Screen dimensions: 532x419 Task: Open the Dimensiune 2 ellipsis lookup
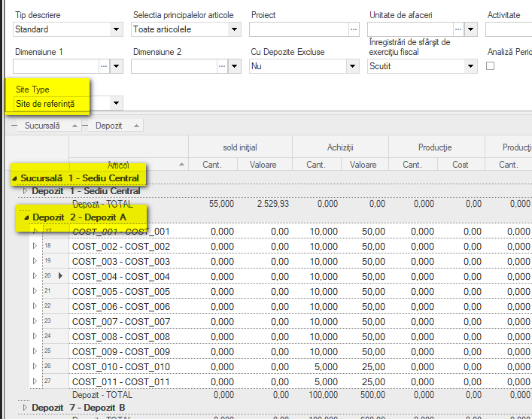pyautogui.click(x=222, y=66)
